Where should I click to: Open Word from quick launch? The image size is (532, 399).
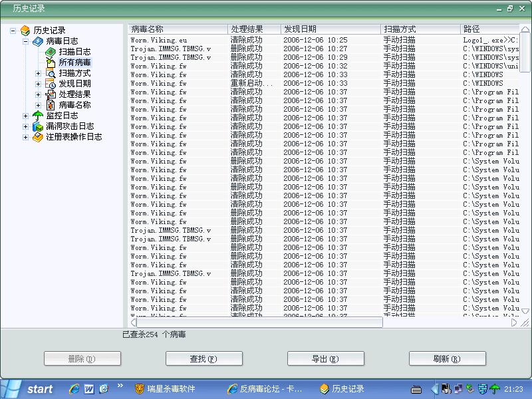(x=89, y=389)
